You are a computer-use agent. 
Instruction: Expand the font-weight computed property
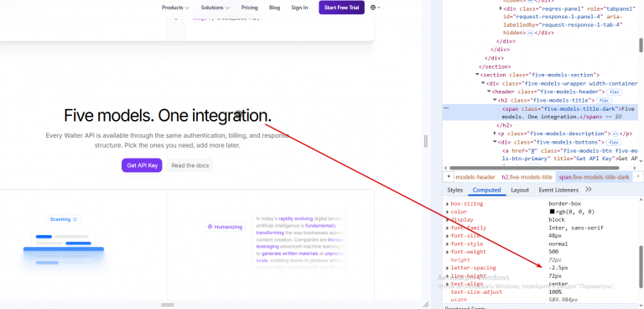pyautogui.click(x=448, y=252)
